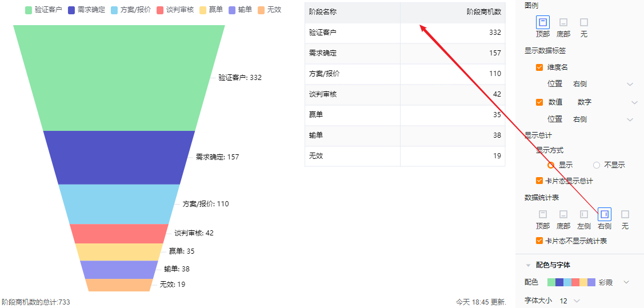Screen dimensions: 644x308
Task: Select the 验证客户 table cell
Action: tap(353, 33)
